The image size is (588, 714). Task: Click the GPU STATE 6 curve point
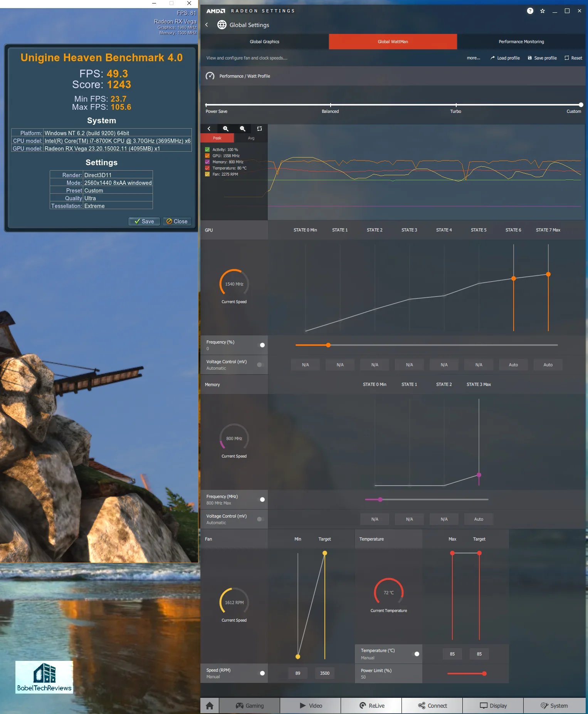coord(514,278)
